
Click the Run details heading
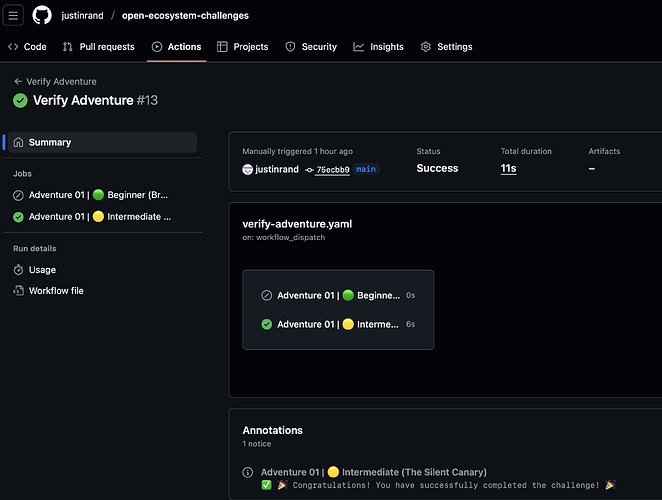tap(35, 248)
